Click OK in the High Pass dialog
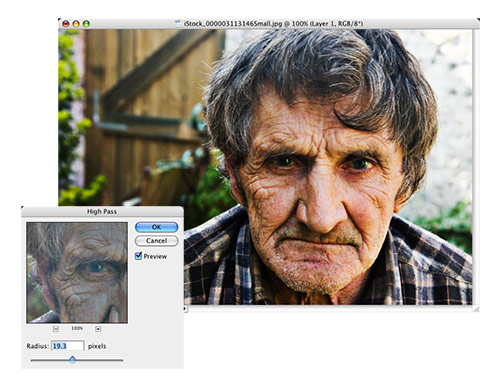 pyautogui.click(x=156, y=227)
